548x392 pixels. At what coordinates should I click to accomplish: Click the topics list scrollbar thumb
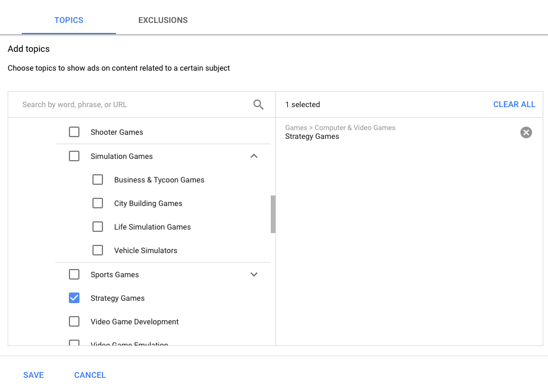pyautogui.click(x=273, y=214)
